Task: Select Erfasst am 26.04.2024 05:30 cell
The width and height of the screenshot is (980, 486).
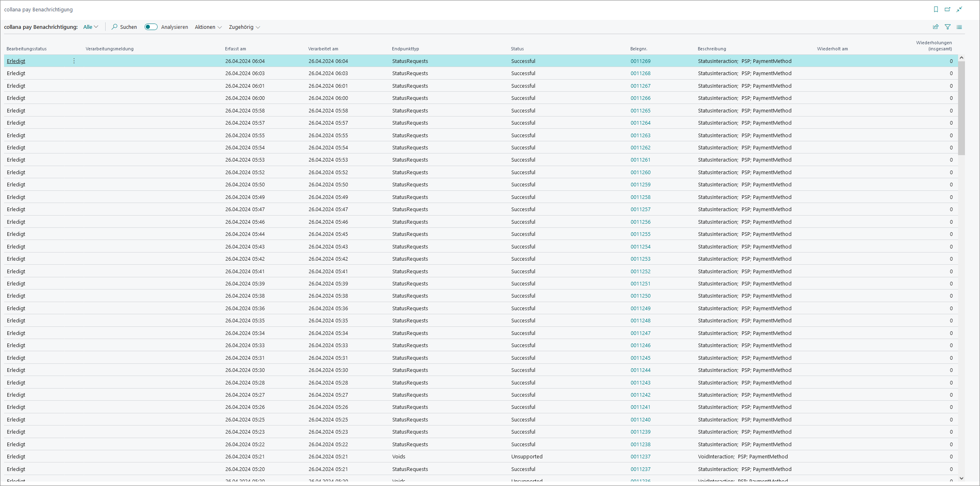Action: pyautogui.click(x=245, y=370)
